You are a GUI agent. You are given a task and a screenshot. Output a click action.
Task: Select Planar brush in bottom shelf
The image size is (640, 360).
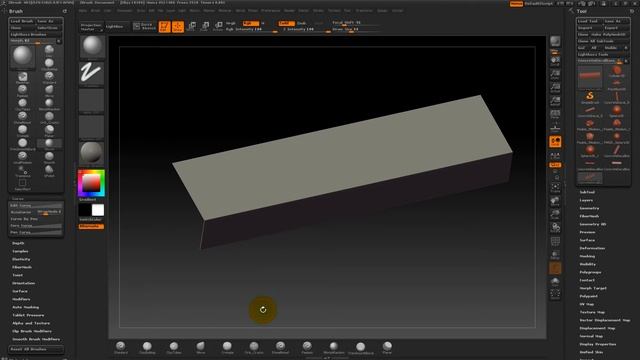coord(387,348)
